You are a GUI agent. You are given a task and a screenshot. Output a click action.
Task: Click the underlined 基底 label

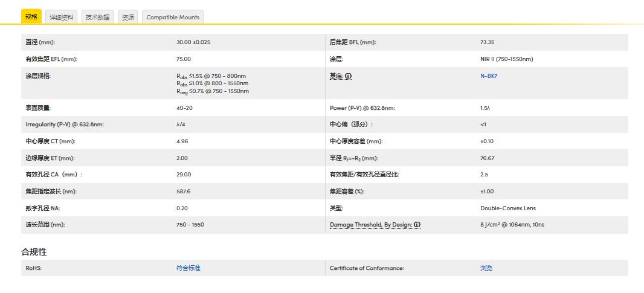[336, 76]
